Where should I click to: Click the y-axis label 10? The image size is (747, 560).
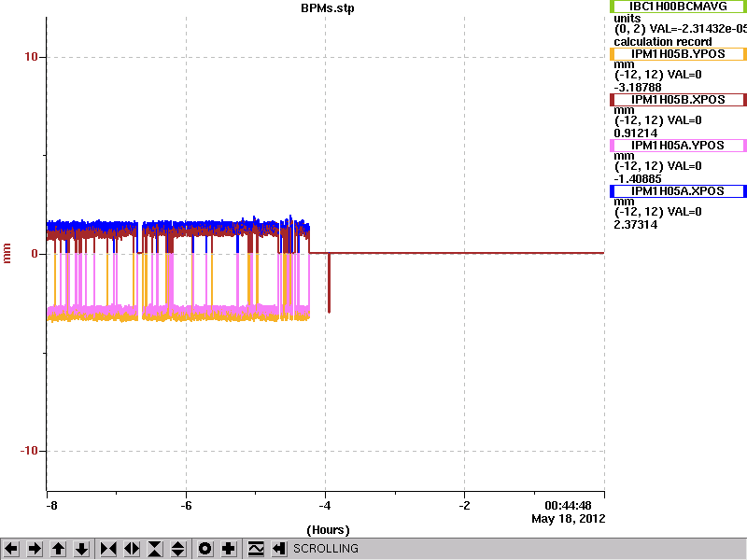[x=31, y=57]
